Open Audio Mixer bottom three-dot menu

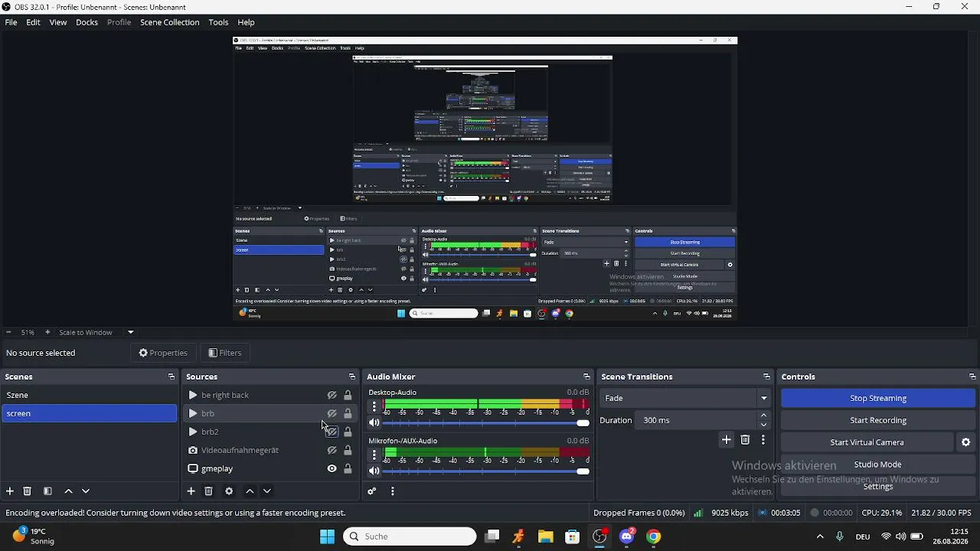pyautogui.click(x=393, y=491)
